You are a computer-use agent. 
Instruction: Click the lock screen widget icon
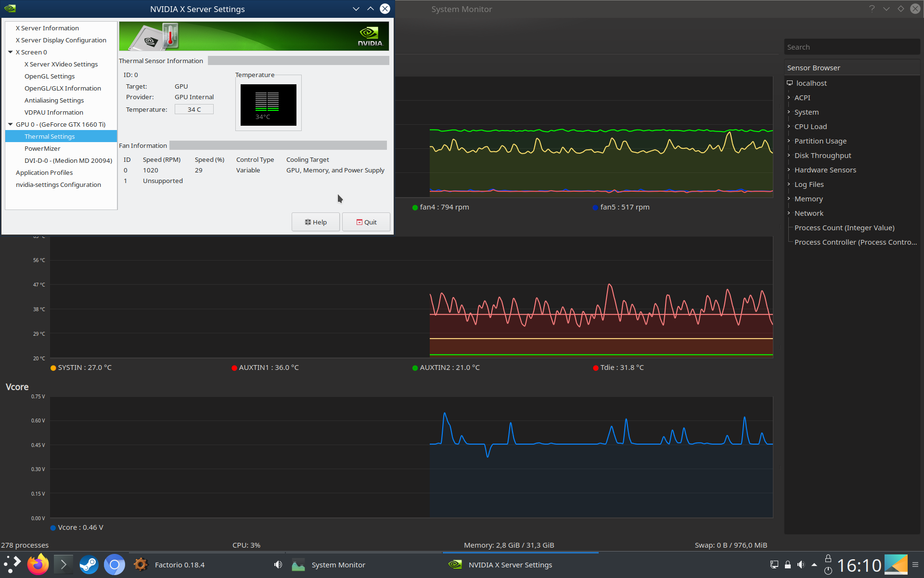[x=828, y=558]
